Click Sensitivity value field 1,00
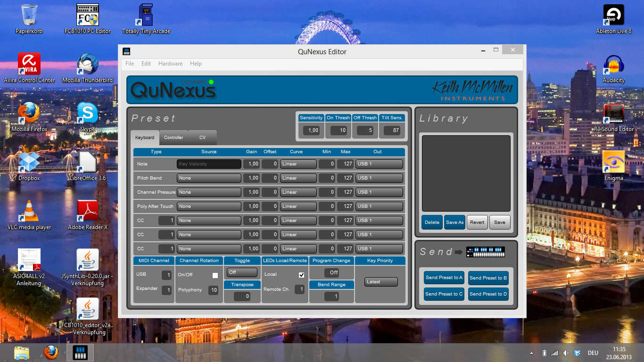644x362 pixels. tap(311, 131)
